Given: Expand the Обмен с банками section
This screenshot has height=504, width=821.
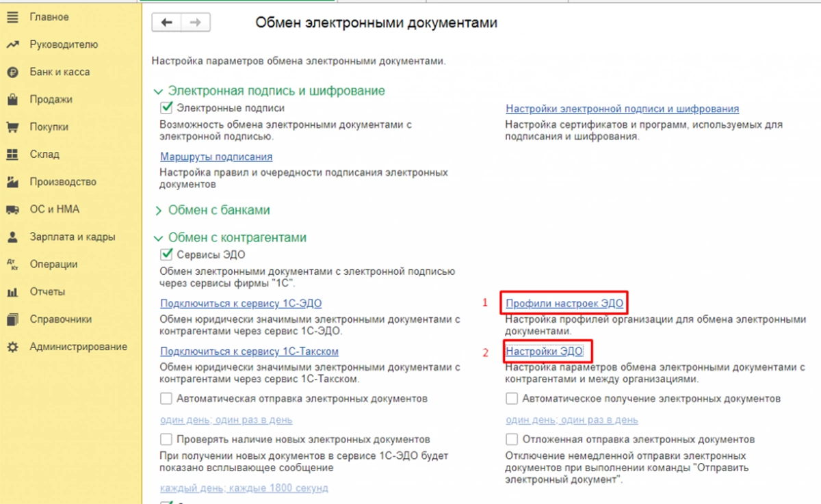Looking at the screenshot, I should coord(159,211).
